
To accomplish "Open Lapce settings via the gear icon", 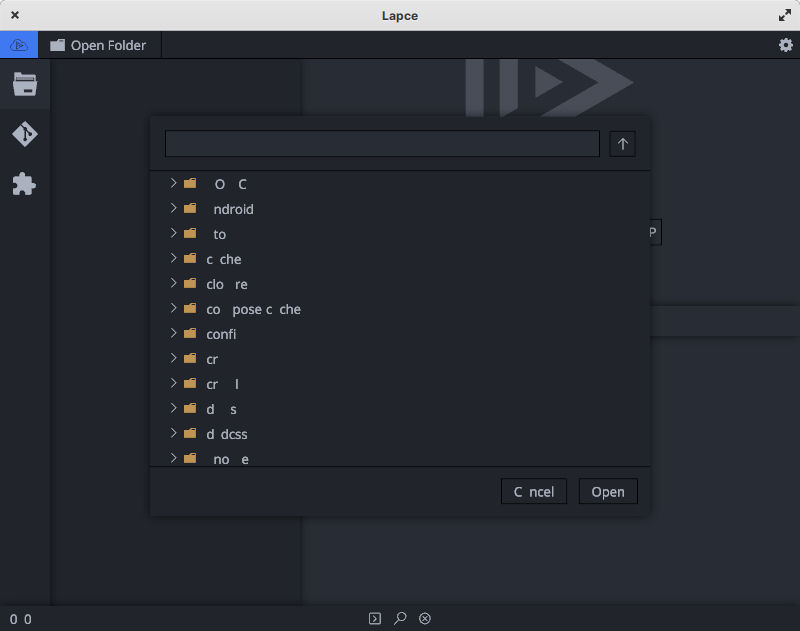I will pyautogui.click(x=786, y=44).
